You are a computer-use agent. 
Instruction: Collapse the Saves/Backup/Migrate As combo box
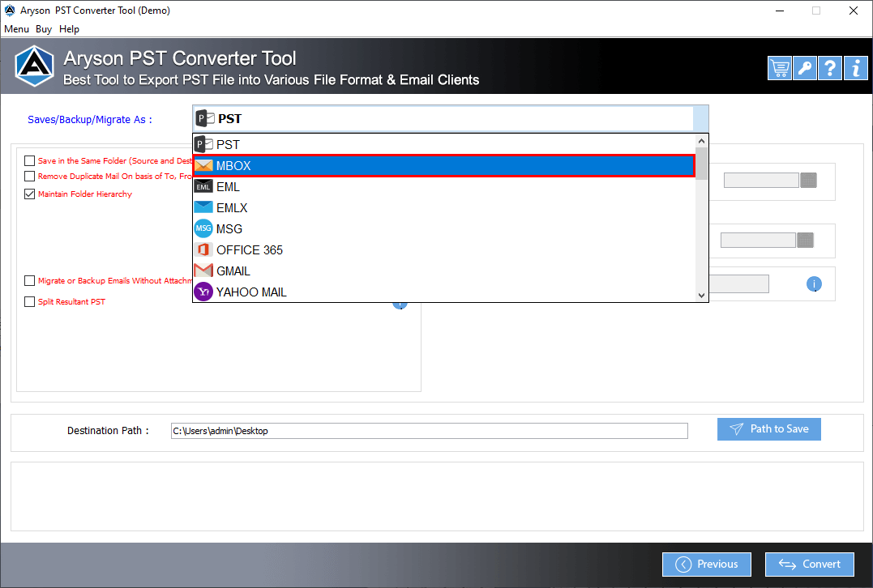pos(451,118)
